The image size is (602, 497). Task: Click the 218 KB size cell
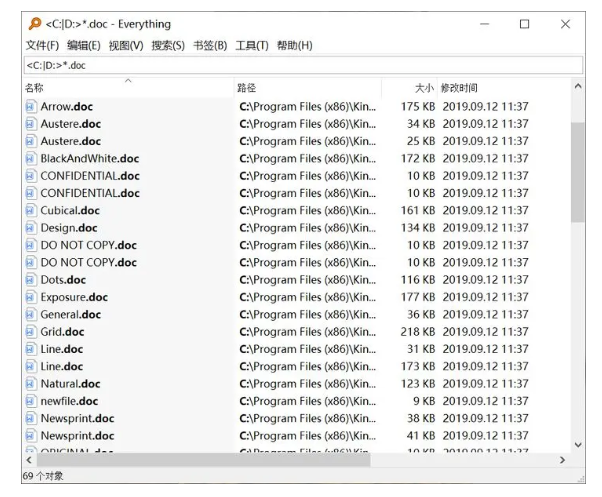tap(418, 332)
